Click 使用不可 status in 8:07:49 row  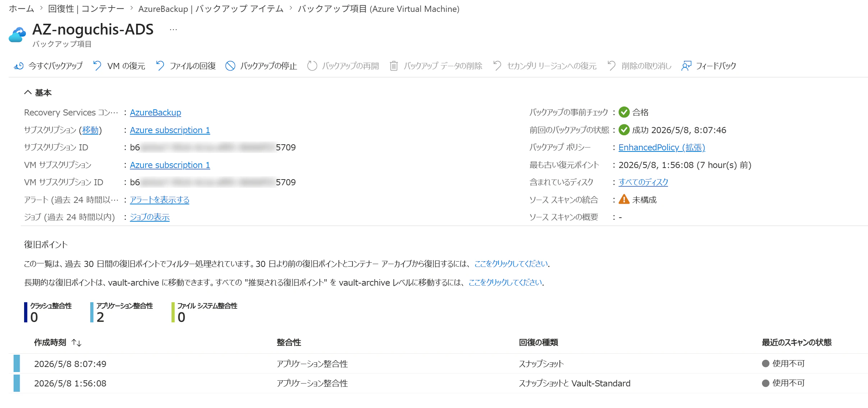(789, 363)
